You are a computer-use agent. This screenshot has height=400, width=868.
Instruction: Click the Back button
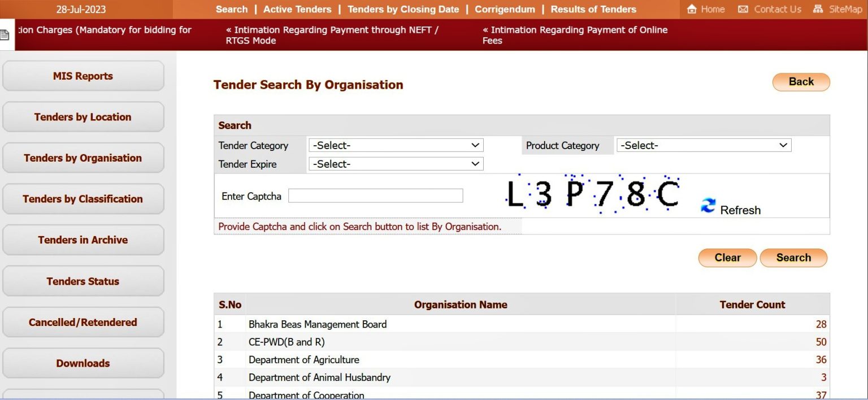[801, 82]
